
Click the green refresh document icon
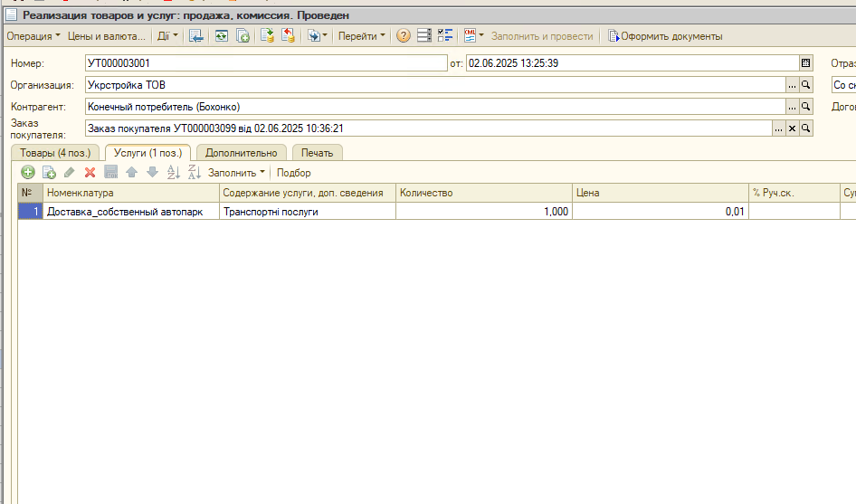[221, 36]
